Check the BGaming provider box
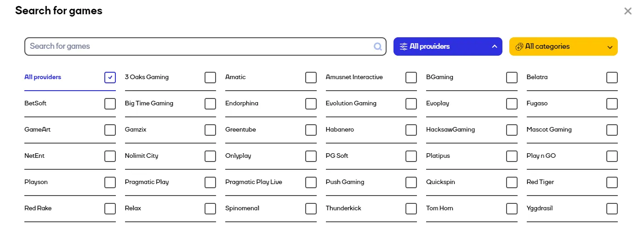644x231 pixels. [x=512, y=78]
